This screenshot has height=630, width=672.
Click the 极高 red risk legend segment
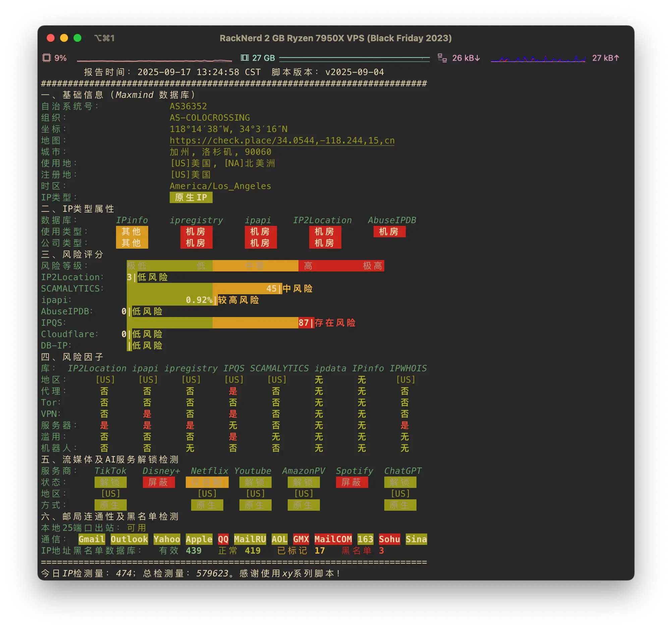point(373,266)
